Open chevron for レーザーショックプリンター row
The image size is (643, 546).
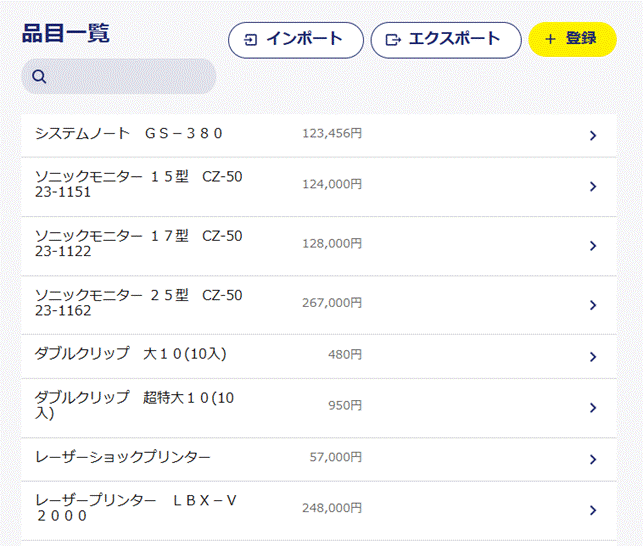point(593,459)
